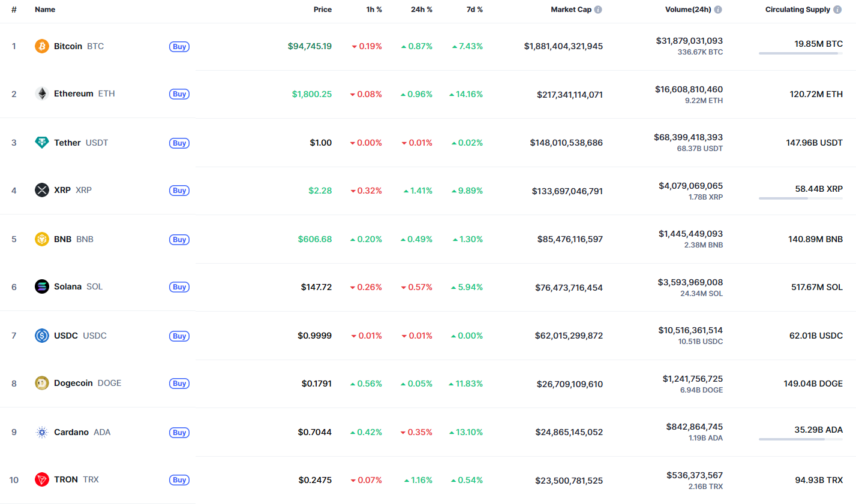This screenshot has width=856, height=504.
Task: Sort by the 7d % column
Action: pyautogui.click(x=474, y=10)
